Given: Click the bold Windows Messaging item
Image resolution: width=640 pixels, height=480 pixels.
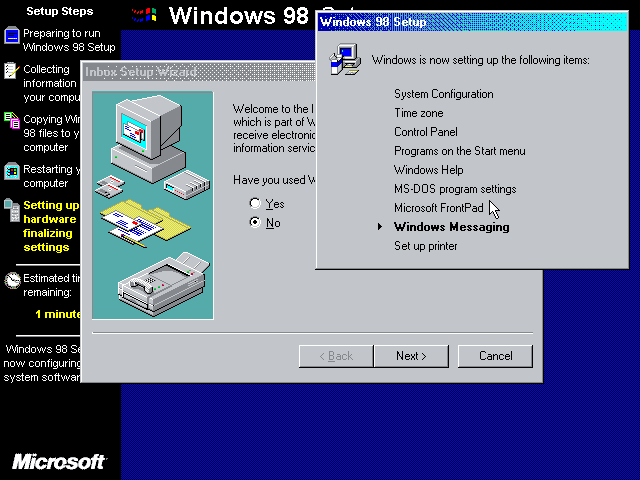Looking at the screenshot, I should tap(451, 227).
